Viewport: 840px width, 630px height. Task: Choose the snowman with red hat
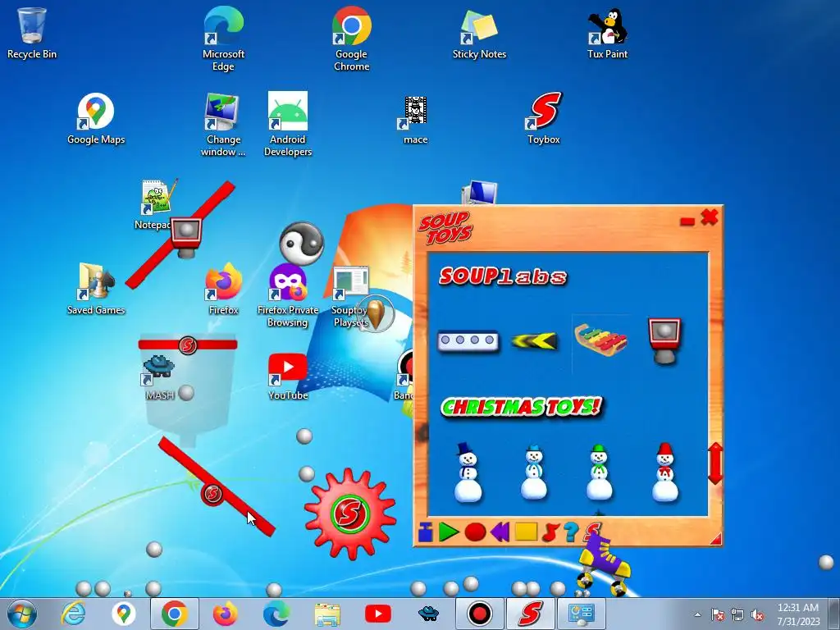(x=664, y=472)
